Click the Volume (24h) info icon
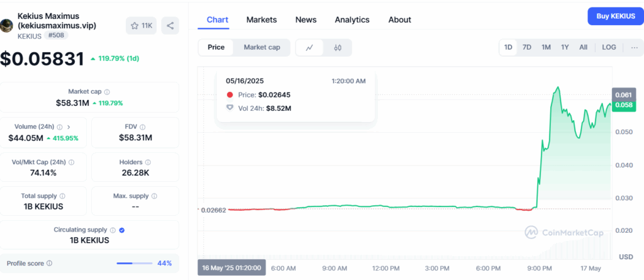Viewport: 644px width, 280px height. tap(60, 127)
